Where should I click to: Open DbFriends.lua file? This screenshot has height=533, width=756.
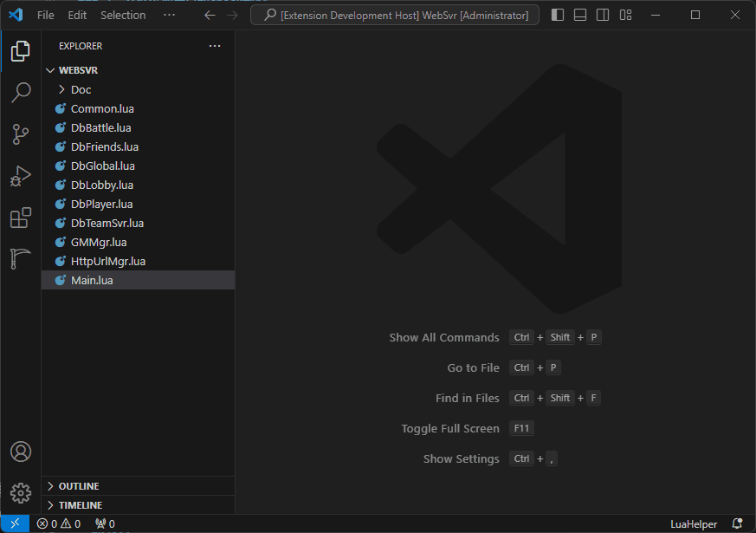(x=138, y=146)
